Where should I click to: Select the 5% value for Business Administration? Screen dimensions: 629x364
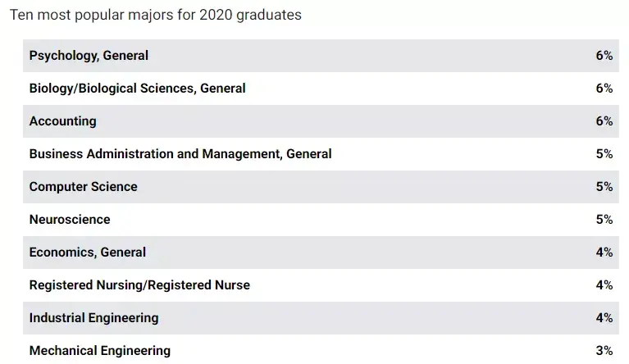click(604, 154)
